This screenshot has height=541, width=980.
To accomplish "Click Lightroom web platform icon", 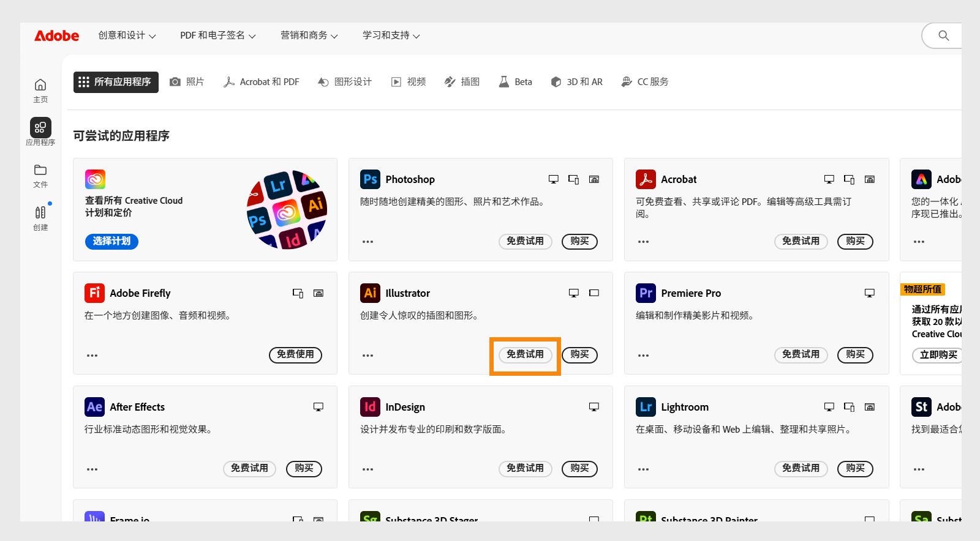I will [870, 407].
